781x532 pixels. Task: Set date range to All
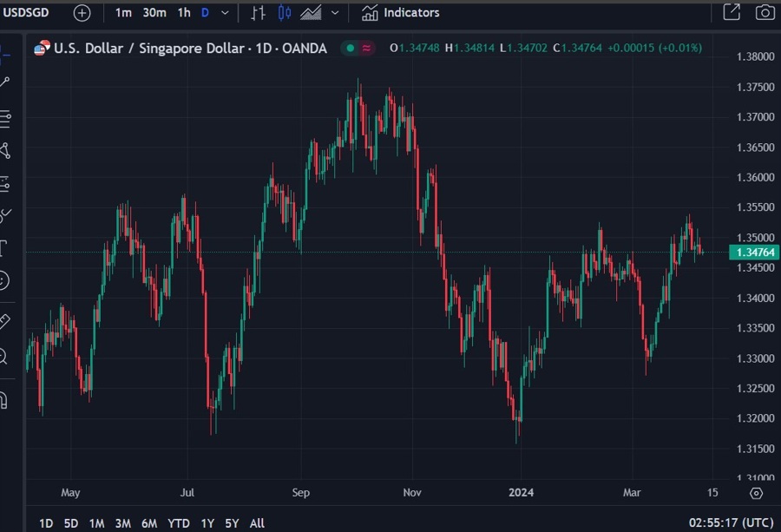257,523
